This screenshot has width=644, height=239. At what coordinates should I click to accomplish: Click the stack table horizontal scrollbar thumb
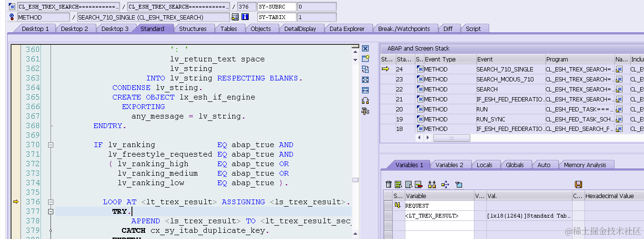click(452, 138)
